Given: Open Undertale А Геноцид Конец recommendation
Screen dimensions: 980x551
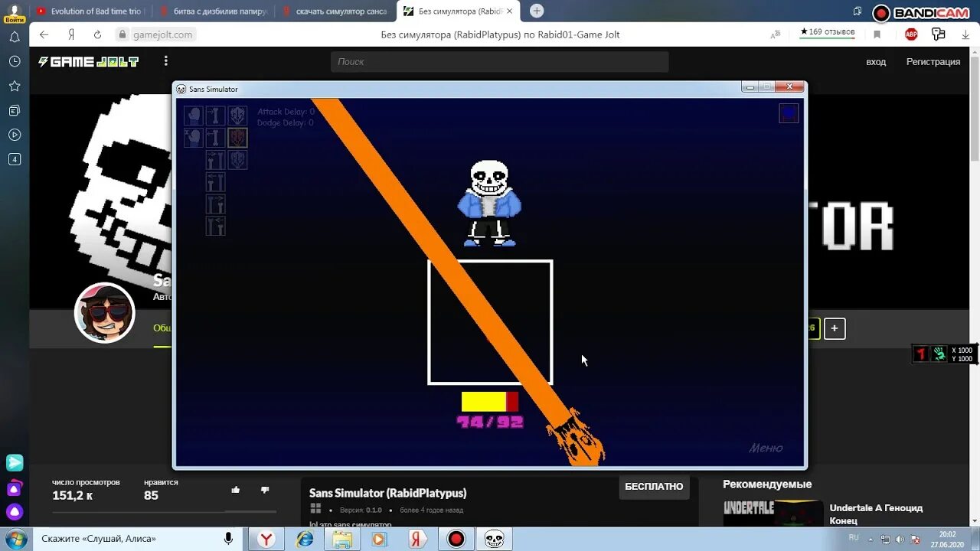Looking at the screenshot, I should 876,514.
